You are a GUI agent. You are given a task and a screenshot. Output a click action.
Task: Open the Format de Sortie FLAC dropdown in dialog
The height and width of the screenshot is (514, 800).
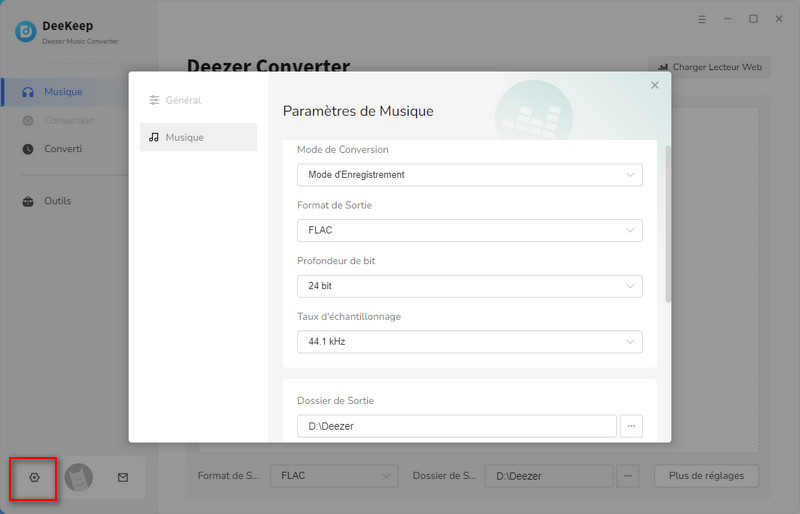click(469, 230)
